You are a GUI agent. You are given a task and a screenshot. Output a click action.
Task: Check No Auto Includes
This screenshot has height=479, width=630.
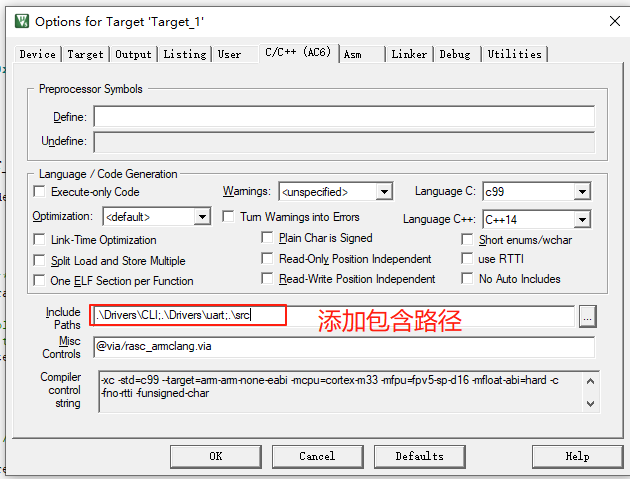point(467,278)
